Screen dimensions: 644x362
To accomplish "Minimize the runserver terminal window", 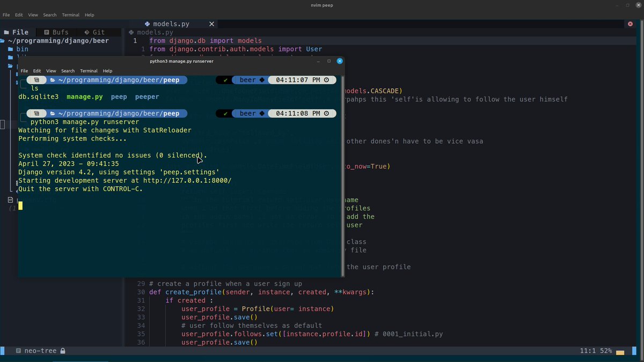I will [318, 61].
